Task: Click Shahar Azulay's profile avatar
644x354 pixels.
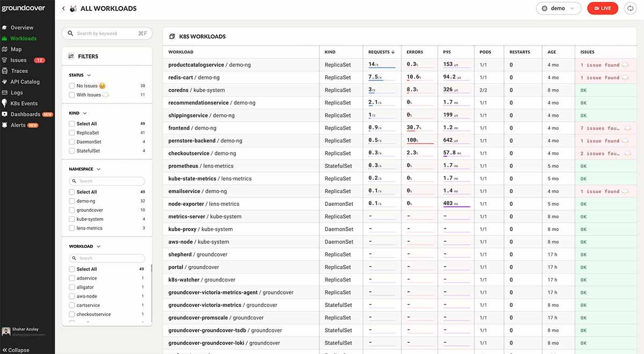Action: 6,331
